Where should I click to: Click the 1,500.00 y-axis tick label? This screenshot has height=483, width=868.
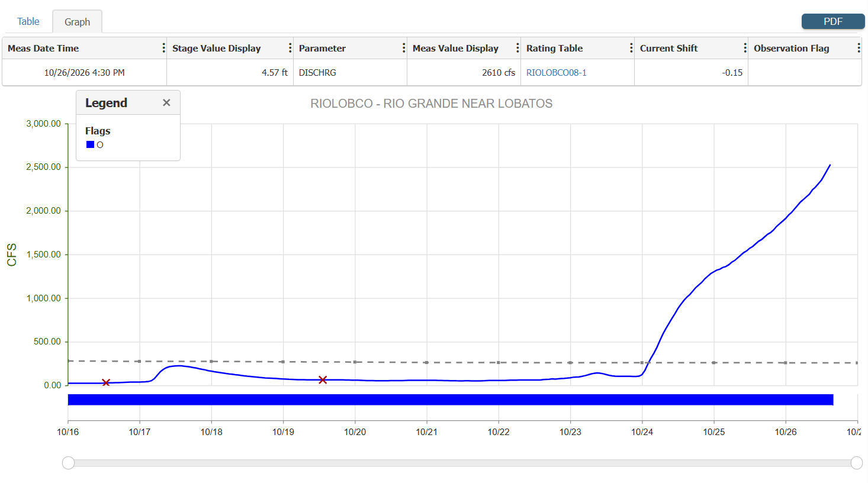point(43,255)
